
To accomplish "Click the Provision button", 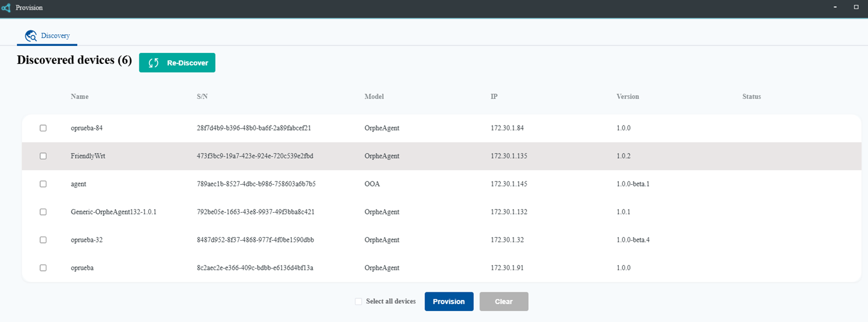I will (x=449, y=302).
